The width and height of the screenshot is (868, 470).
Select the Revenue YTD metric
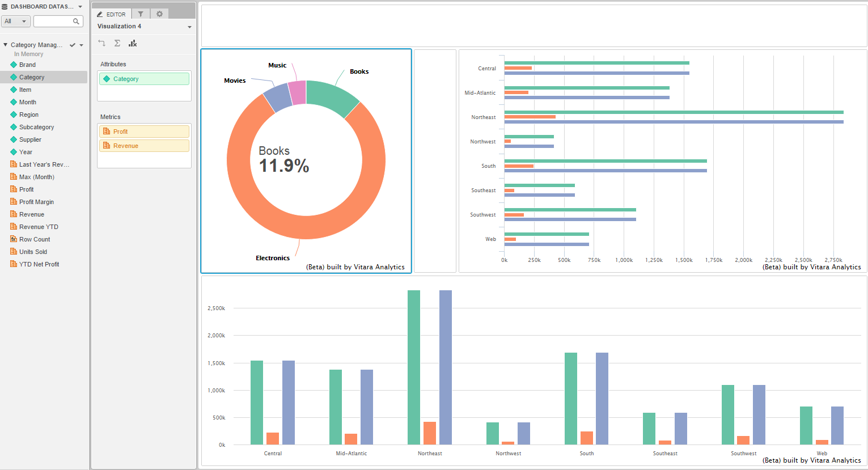(39, 227)
